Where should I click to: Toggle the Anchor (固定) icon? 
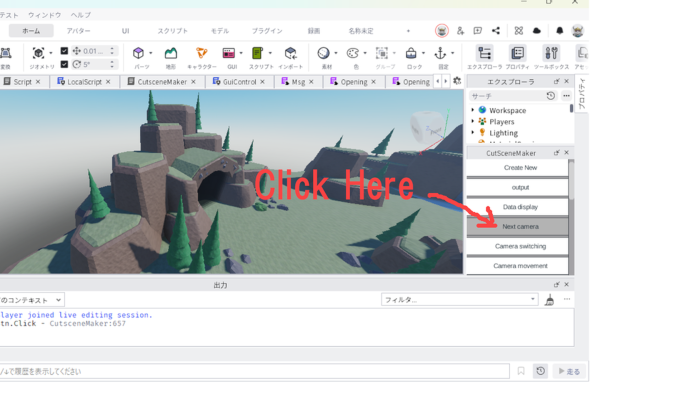(x=440, y=53)
